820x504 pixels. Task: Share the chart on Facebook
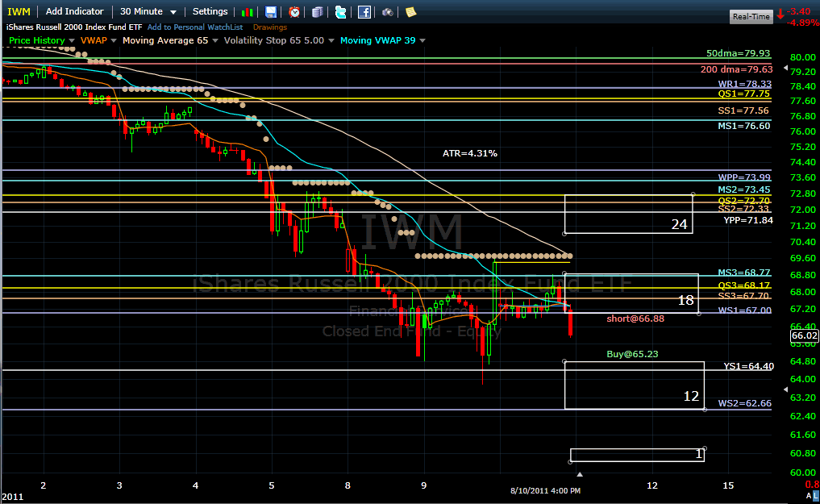point(364,12)
